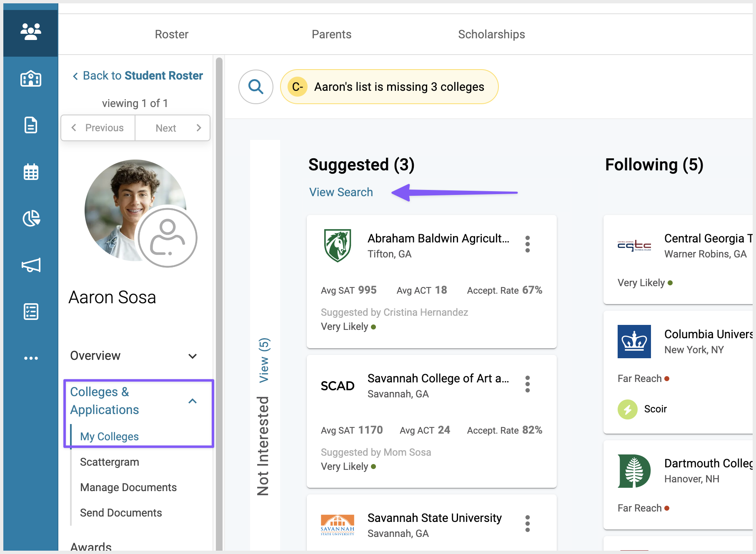The image size is (756, 554).
Task: Expand the Overview section
Action: (x=133, y=356)
